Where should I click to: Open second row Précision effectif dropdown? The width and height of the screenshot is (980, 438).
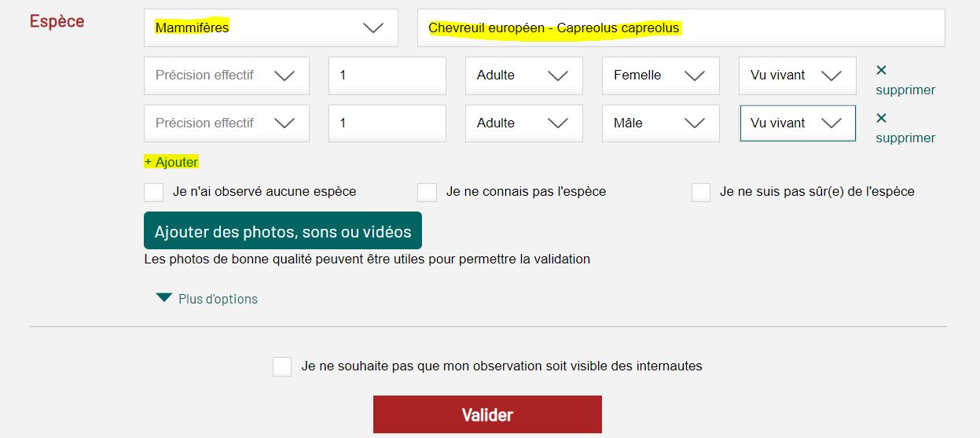point(226,123)
